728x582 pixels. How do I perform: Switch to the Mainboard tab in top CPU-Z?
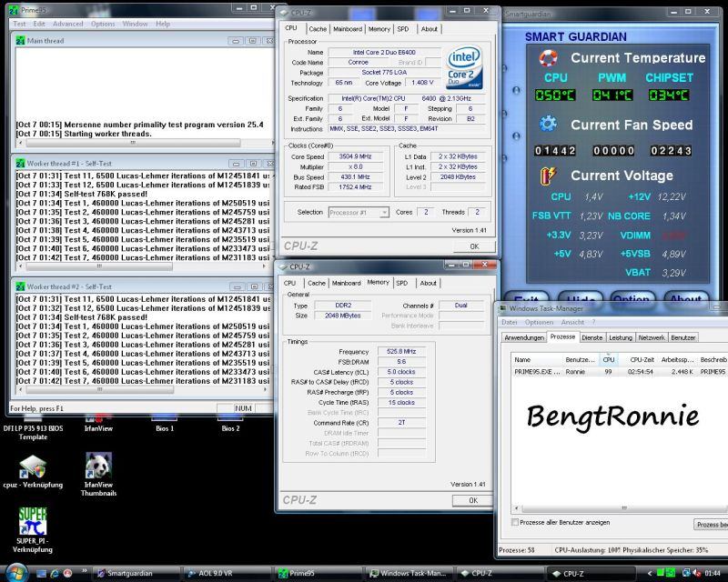pyautogui.click(x=348, y=29)
